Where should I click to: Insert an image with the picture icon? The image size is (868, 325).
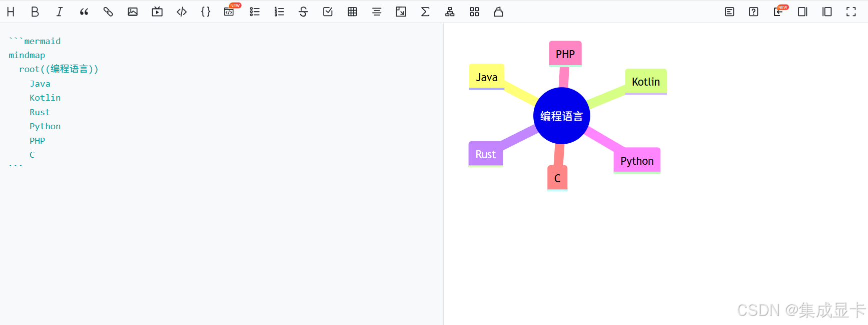point(133,12)
